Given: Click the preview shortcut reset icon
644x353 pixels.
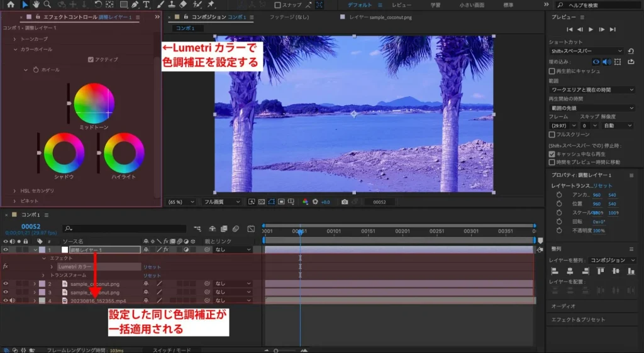Looking at the screenshot, I should (631, 52).
